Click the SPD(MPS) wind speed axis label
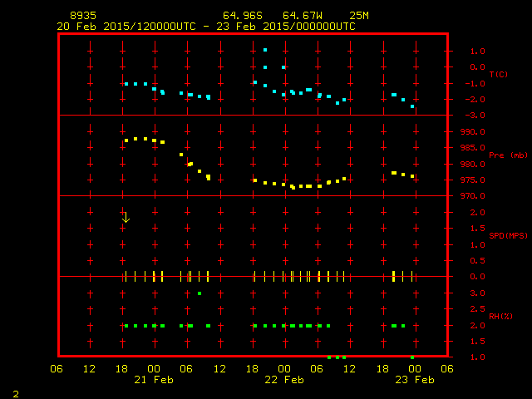This screenshot has width=532, height=399. click(x=508, y=235)
